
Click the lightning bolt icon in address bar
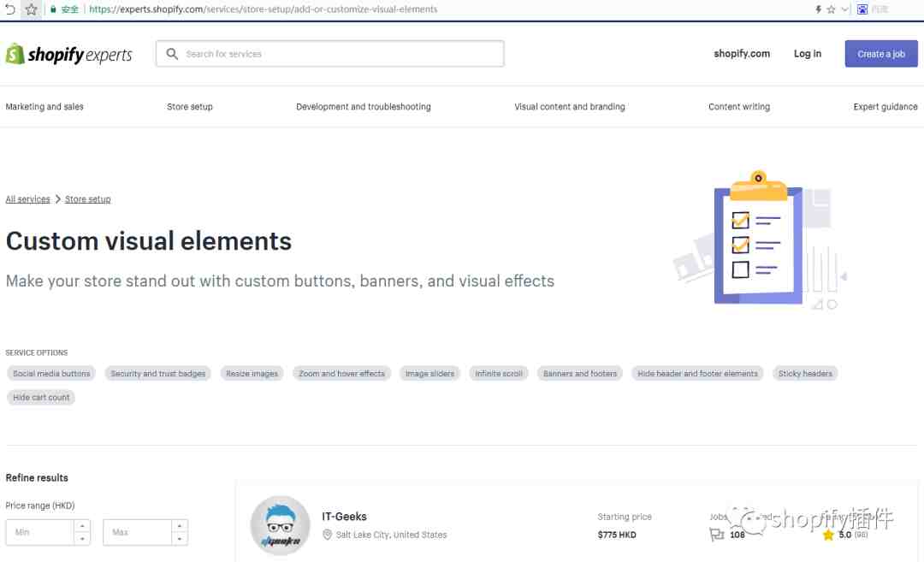pyautogui.click(x=819, y=9)
